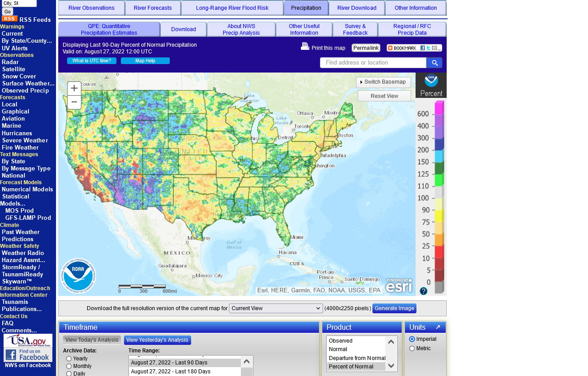Expand the Switch Basemap panel
Viewport: 588px width, 376px height.
pos(383,82)
